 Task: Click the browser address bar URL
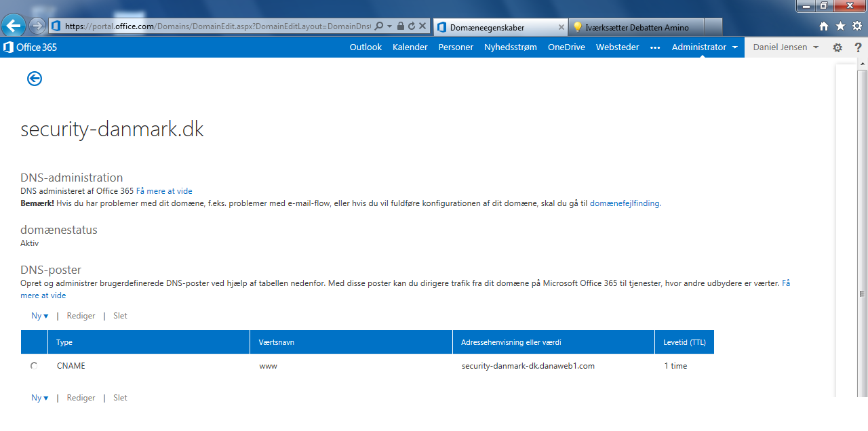point(217,26)
